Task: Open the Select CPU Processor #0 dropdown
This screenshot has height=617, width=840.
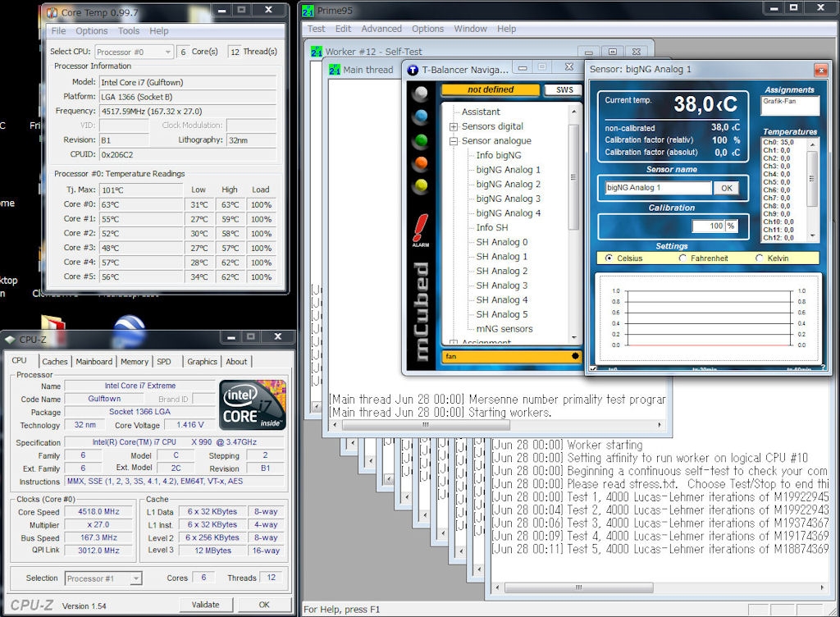Action: [134, 52]
